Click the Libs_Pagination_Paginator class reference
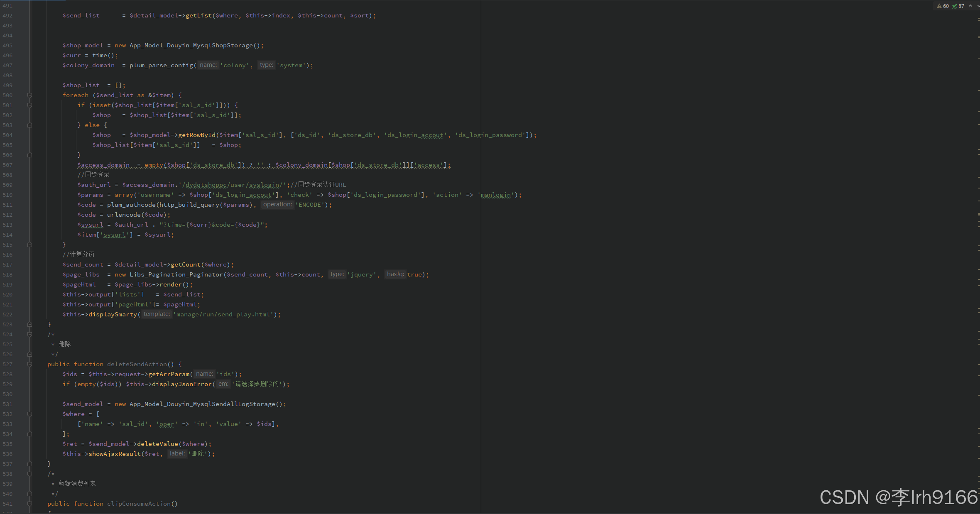 (176, 274)
